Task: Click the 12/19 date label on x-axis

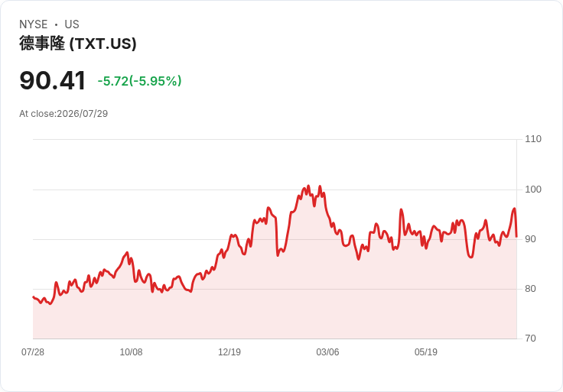Action: click(229, 352)
